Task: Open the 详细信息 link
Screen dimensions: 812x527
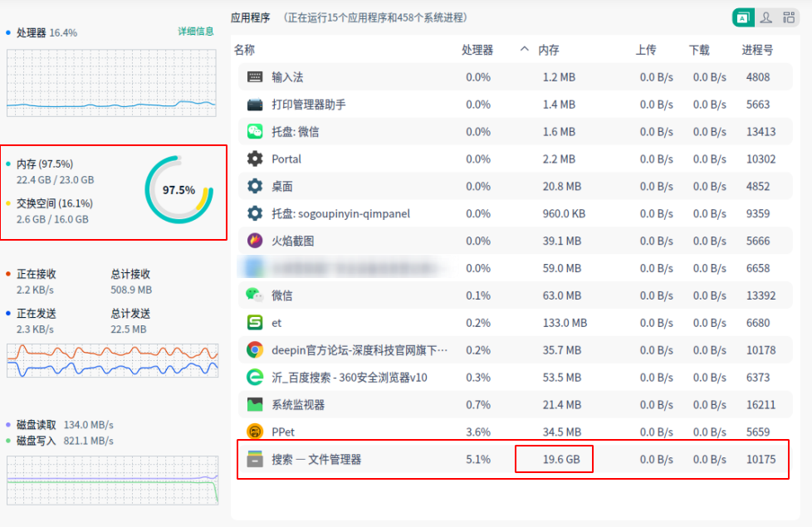Action: 196,32
